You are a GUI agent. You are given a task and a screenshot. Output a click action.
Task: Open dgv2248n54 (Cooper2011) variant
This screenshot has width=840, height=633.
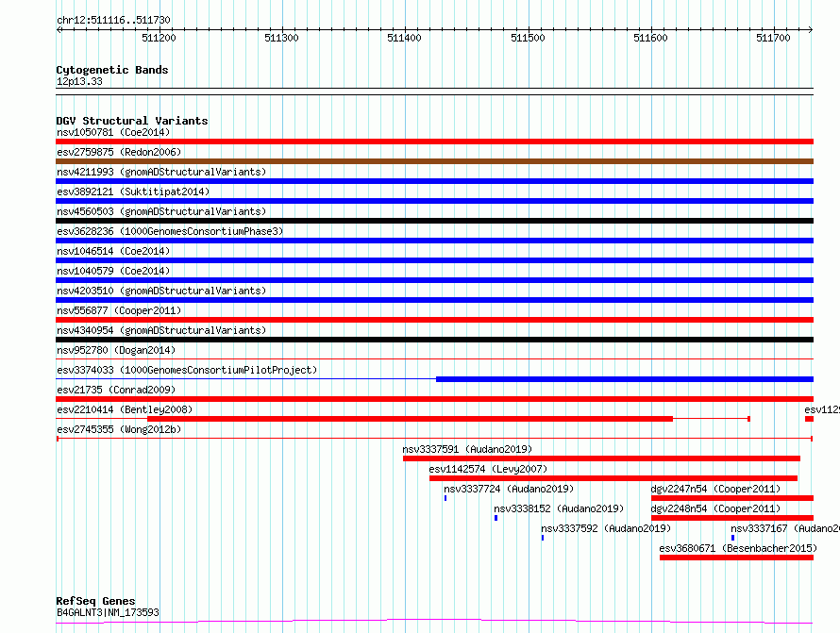click(x=715, y=508)
